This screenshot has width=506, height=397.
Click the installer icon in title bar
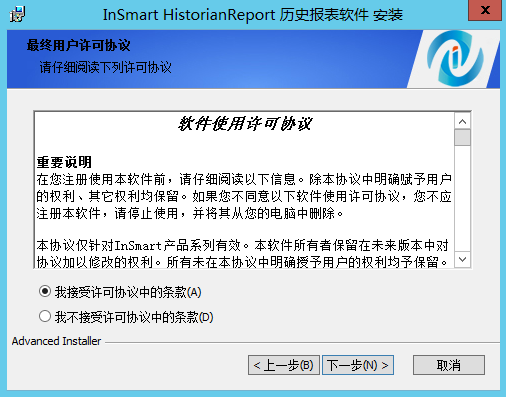(17, 14)
